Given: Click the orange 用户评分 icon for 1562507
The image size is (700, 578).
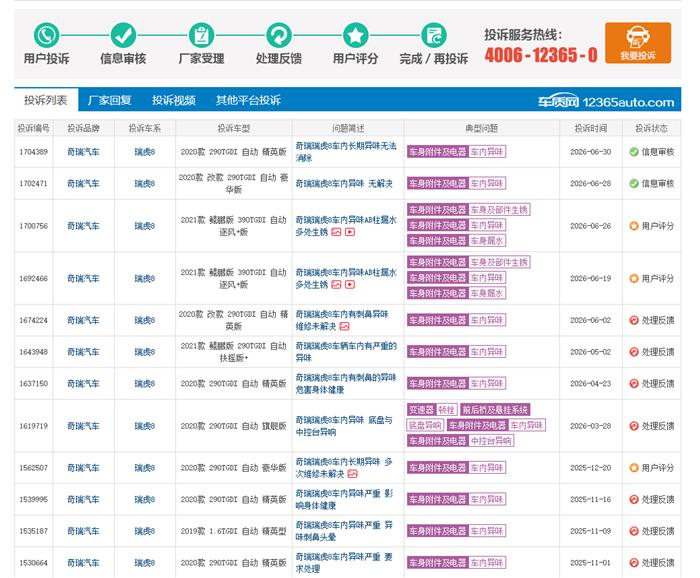Looking at the screenshot, I should pyautogui.click(x=634, y=468).
